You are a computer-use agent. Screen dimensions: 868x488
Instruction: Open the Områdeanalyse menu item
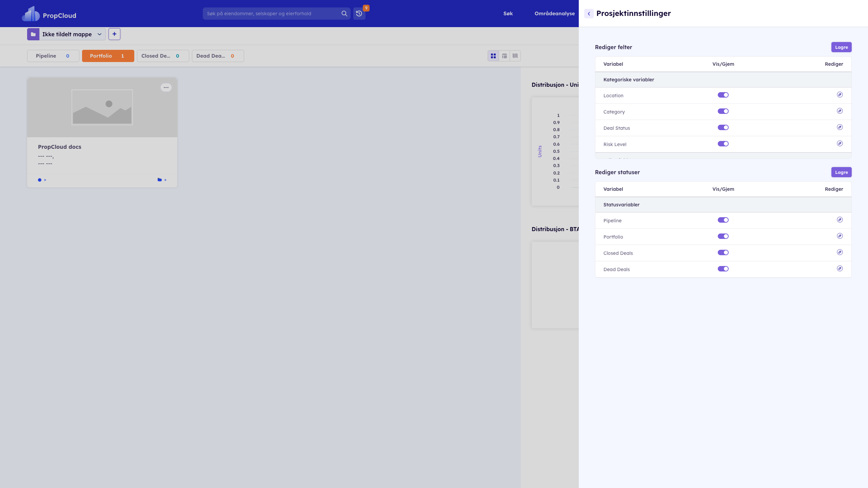point(555,14)
